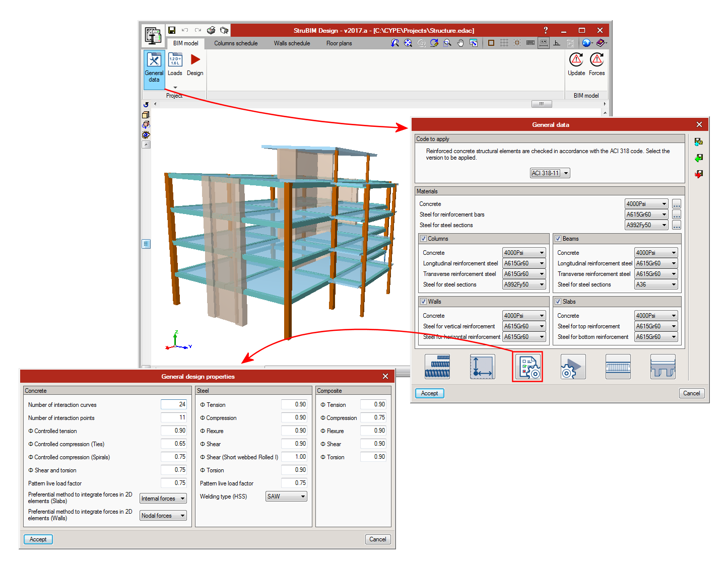Open the rebar tables button with coiled bars
This screenshot has width=728, height=565.
tap(437, 367)
